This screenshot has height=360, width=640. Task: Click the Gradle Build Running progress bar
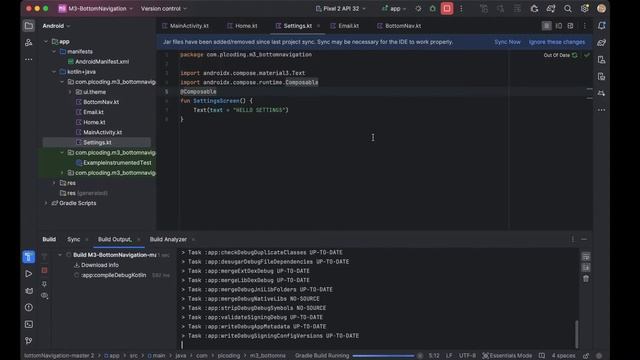[x=383, y=356]
